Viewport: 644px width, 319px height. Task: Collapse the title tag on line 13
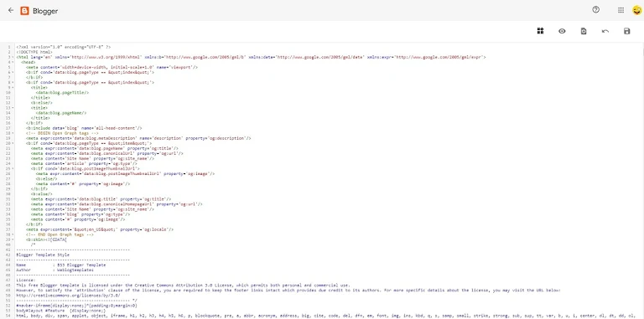[13, 108]
